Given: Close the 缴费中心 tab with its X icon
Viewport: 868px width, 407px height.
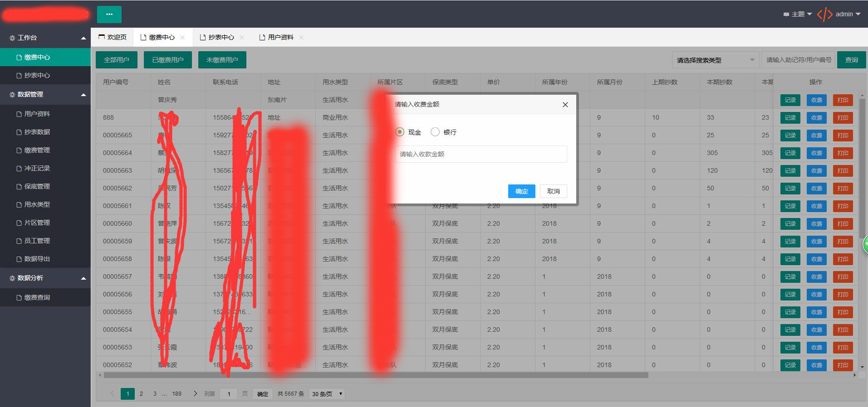Looking at the screenshot, I should [182, 38].
